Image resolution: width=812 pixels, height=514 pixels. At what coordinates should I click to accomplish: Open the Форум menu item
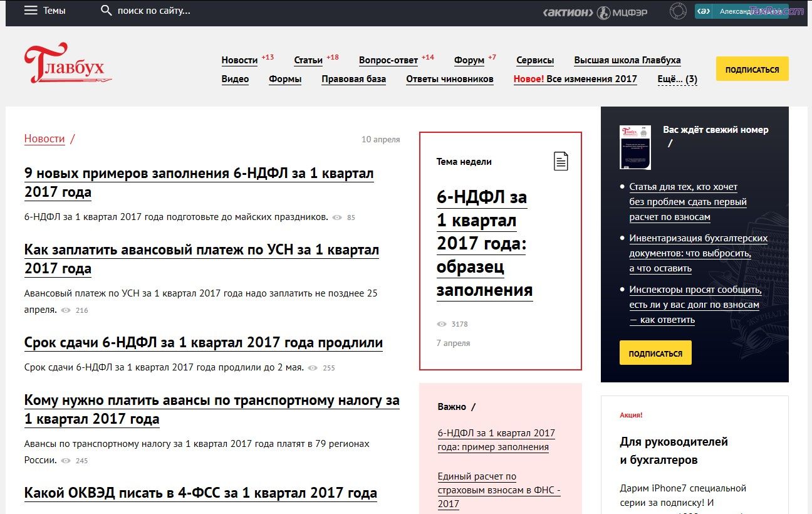(x=468, y=60)
